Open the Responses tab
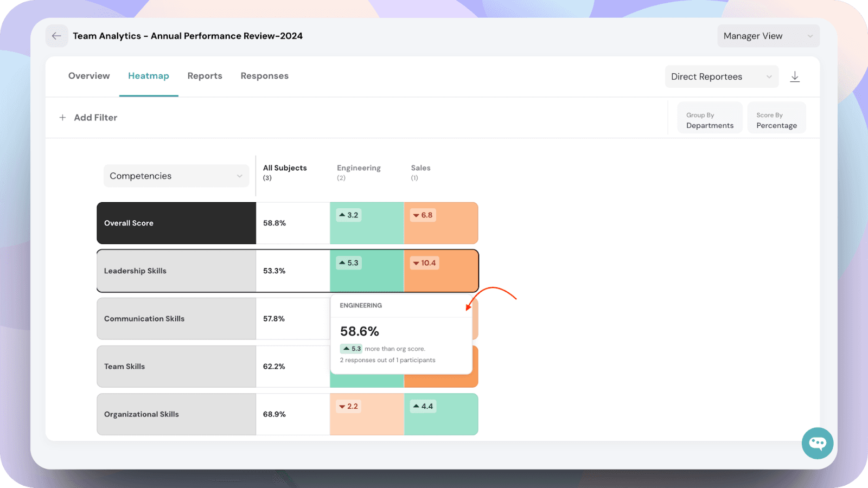The image size is (868, 488). 264,76
